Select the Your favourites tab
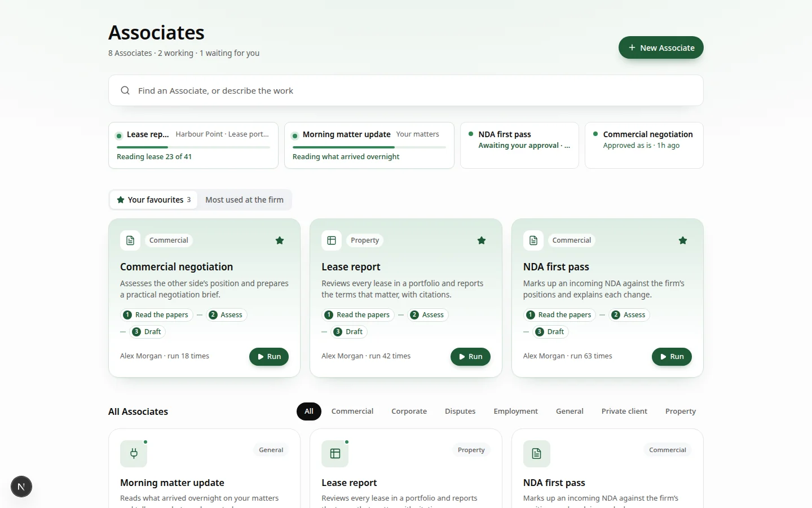The height and width of the screenshot is (508, 812). tap(154, 200)
